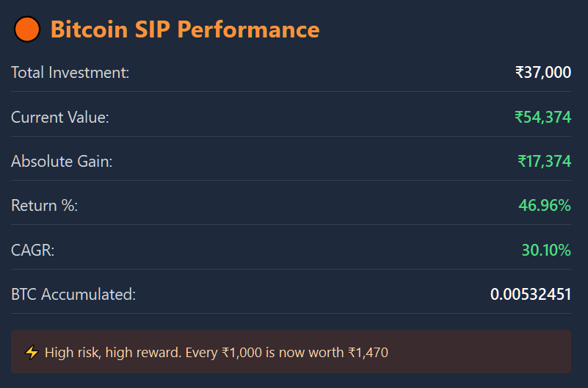Select the 46.96% return value
The width and height of the screenshot is (588, 388).
545,206
